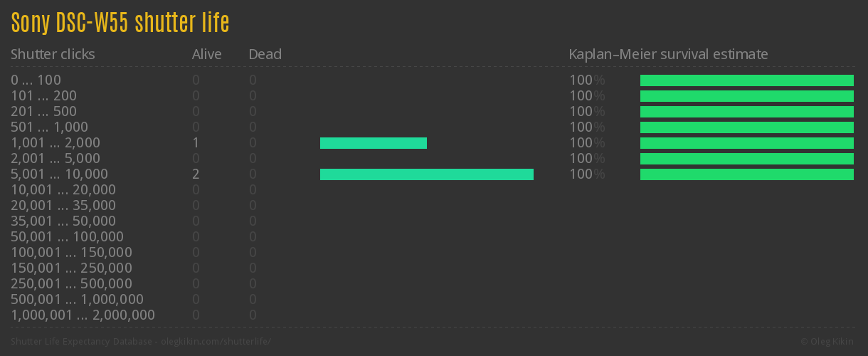
Task: Select the 50,001 … 100,000 row label
Action: tap(67, 237)
